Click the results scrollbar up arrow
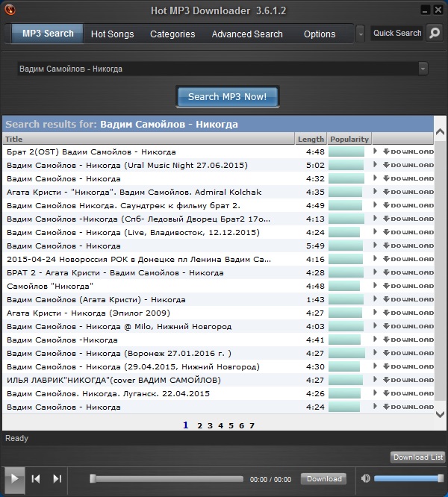Image resolution: width=448 pixels, height=497 pixels. click(440, 131)
